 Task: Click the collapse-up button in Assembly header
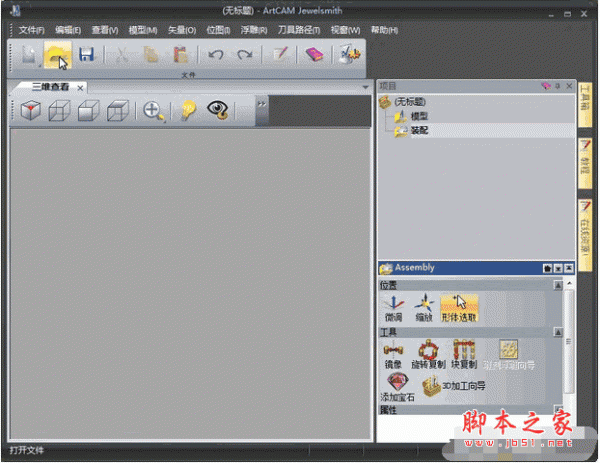[569, 269]
